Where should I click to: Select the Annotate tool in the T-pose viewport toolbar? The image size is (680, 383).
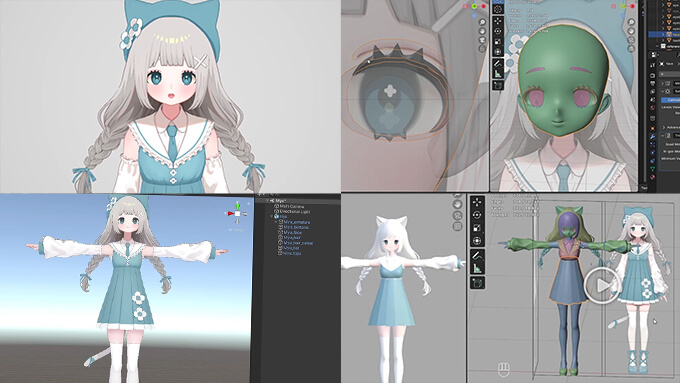click(477, 256)
